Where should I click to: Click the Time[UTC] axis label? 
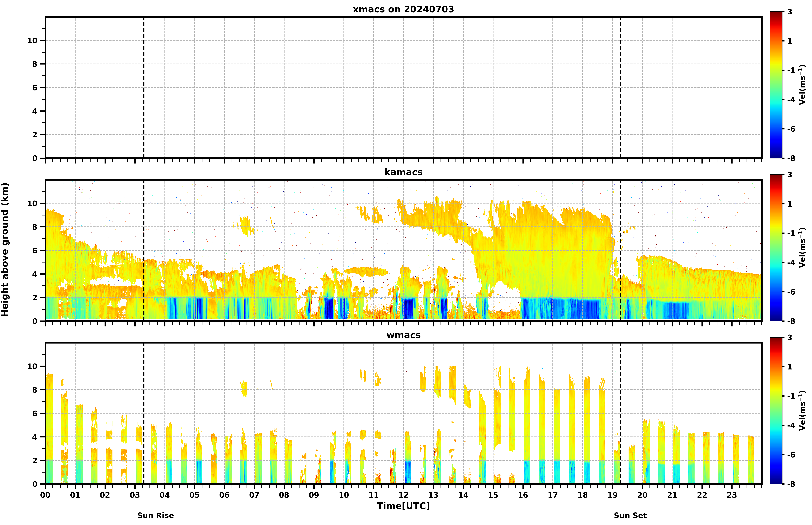pyautogui.click(x=403, y=506)
